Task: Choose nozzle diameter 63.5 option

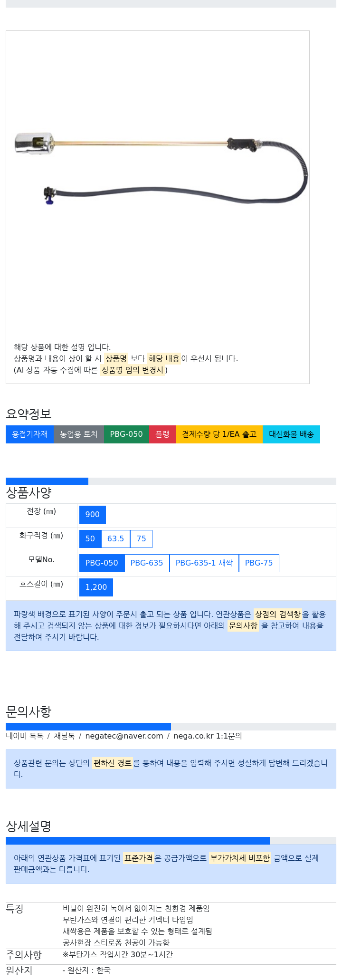Action: (x=115, y=539)
